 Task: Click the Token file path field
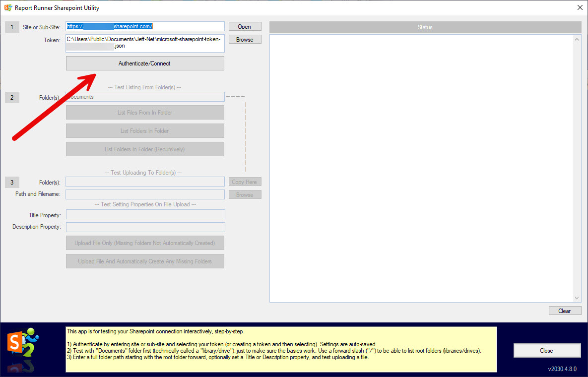(x=145, y=43)
